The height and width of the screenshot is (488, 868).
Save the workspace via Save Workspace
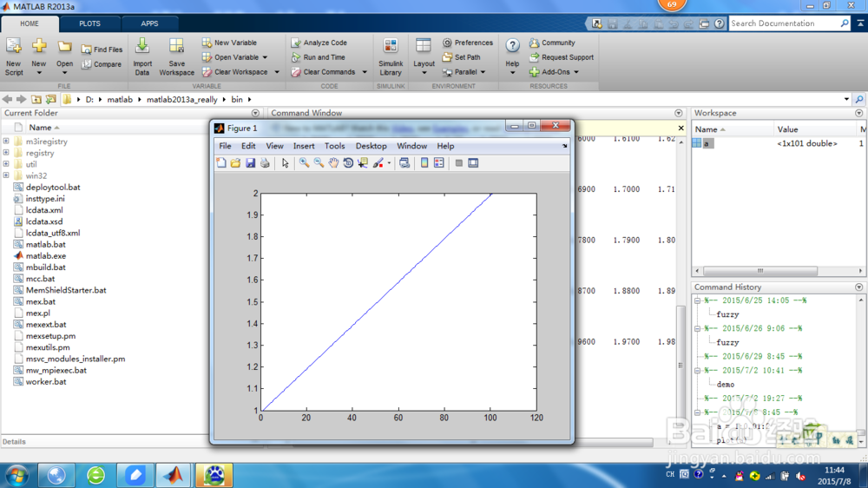(x=176, y=57)
